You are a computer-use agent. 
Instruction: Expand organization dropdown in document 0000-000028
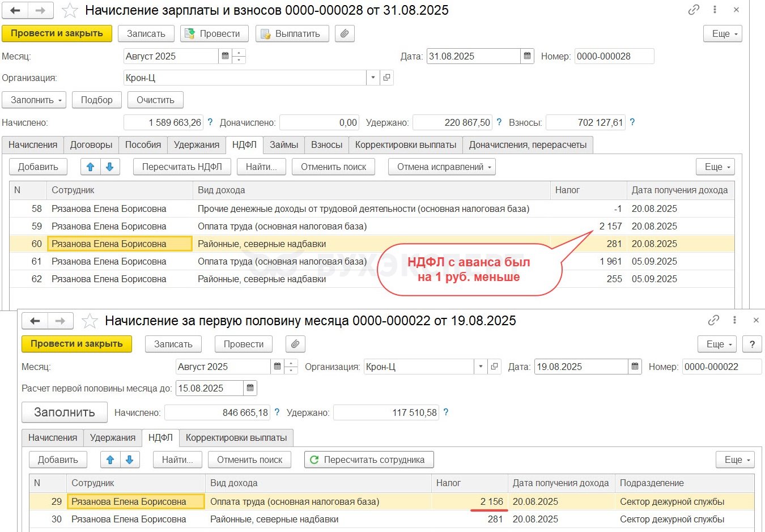(373, 78)
